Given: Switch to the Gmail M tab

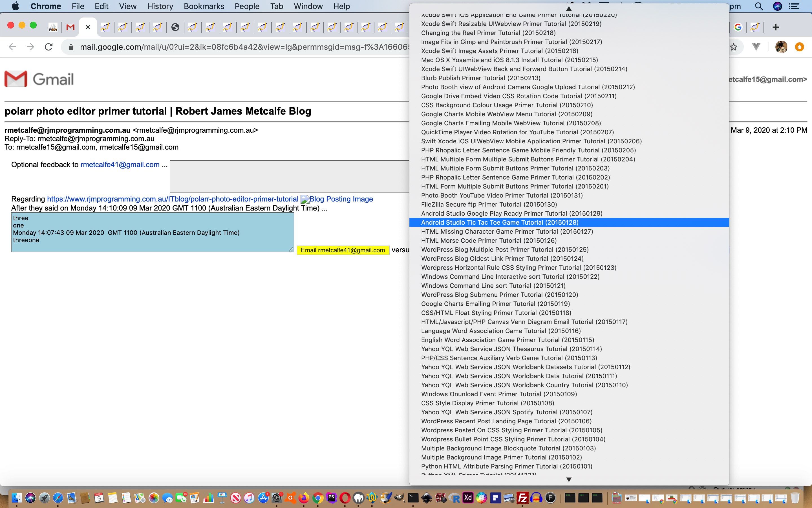Looking at the screenshot, I should tap(70, 27).
